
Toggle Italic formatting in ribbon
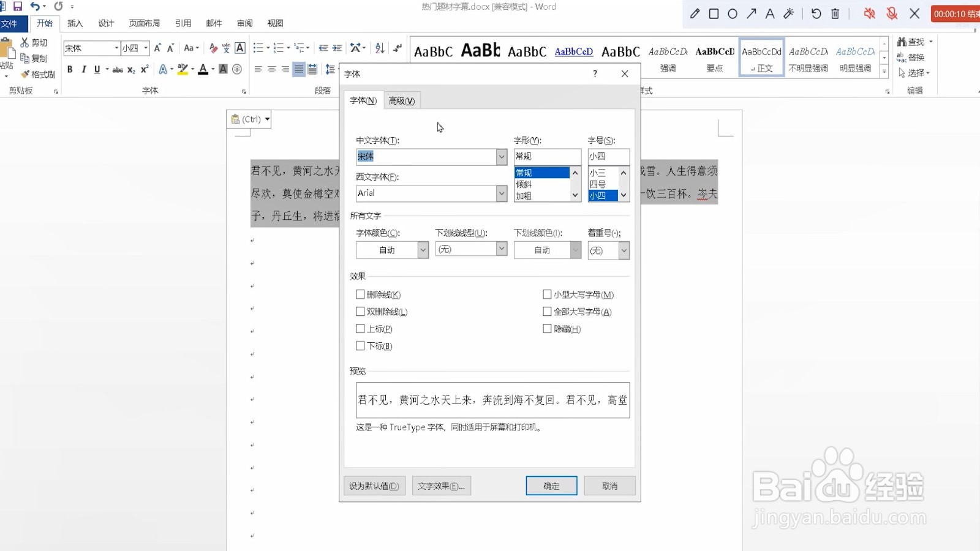(x=83, y=69)
